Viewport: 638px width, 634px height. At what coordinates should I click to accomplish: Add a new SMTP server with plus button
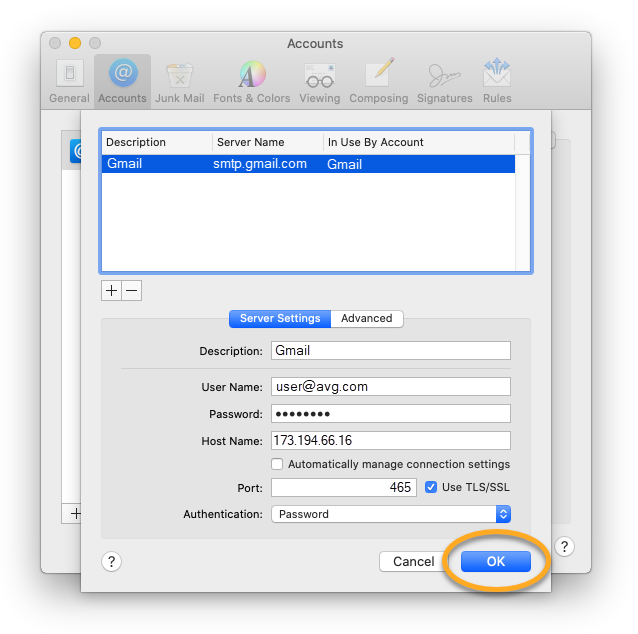click(111, 291)
